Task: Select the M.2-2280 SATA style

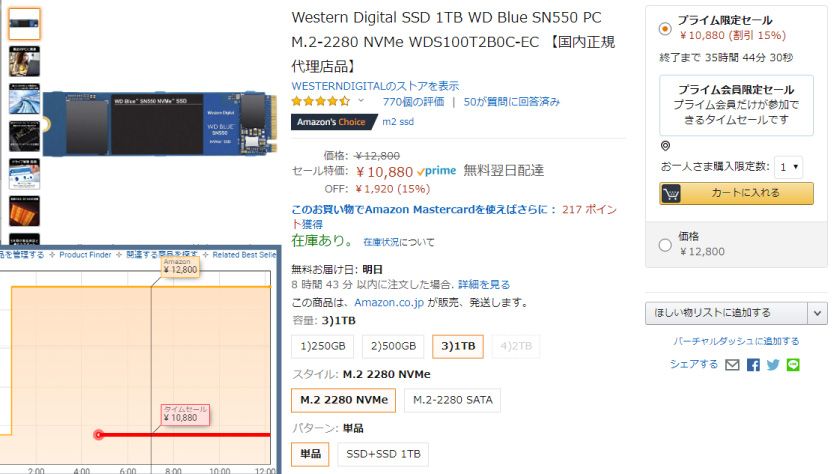Action: point(453,400)
